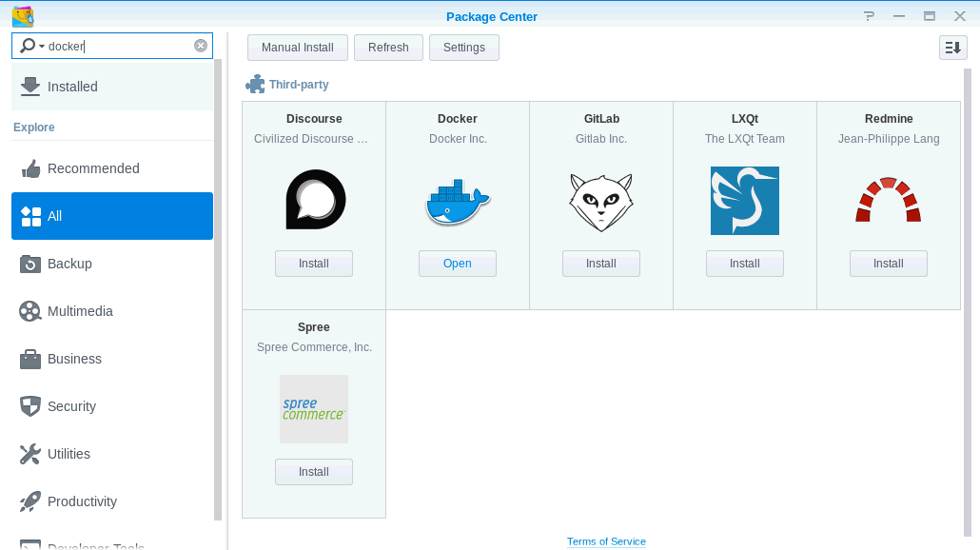Select the Discourse speech bubble icon
This screenshot has height=550, width=980.
(314, 201)
